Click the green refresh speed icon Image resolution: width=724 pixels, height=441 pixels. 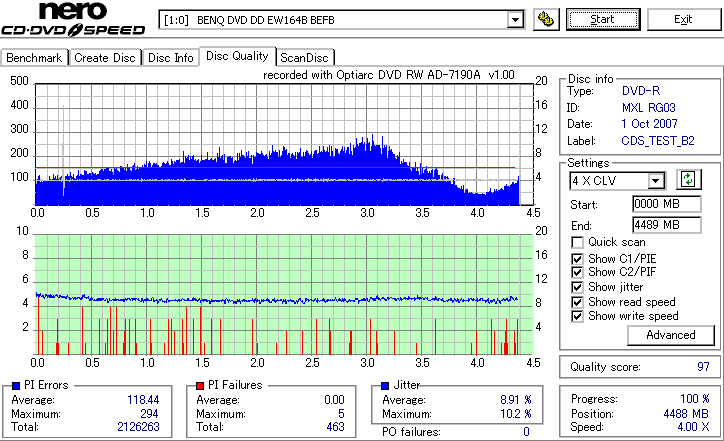pos(688,179)
